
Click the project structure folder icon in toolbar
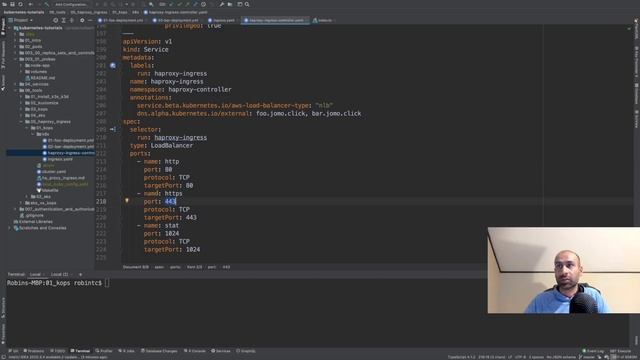tap(230, 4)
